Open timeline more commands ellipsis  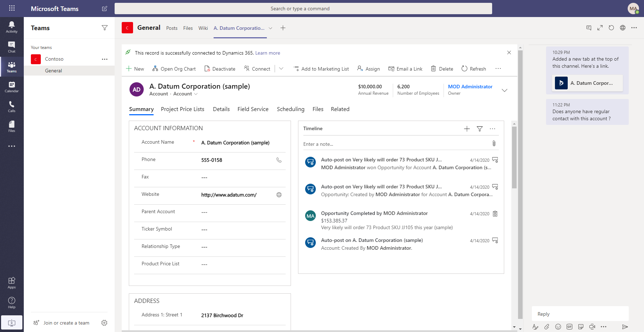click(492, 129)
